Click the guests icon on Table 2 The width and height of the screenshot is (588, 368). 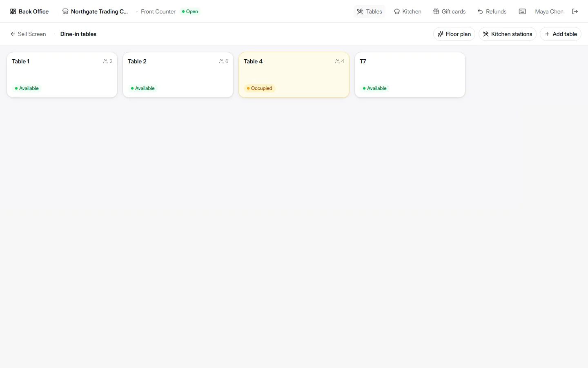(x=221, y=61)
